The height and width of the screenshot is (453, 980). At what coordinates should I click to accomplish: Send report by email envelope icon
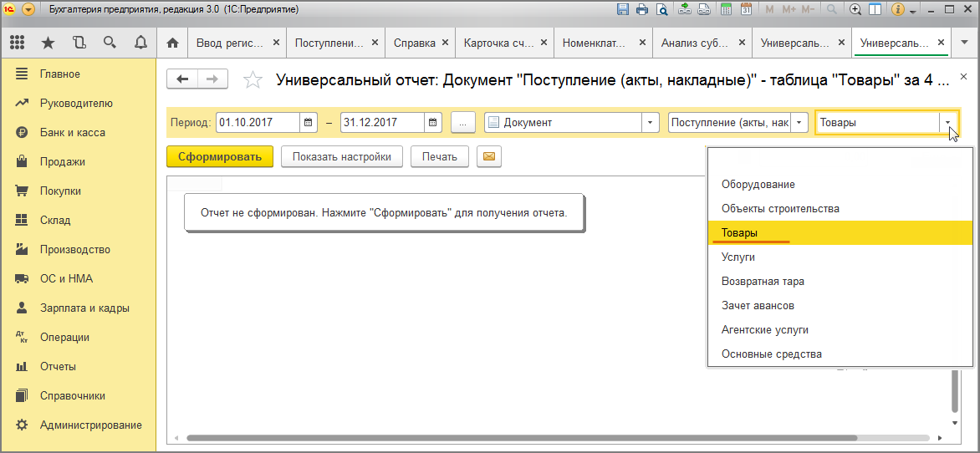[489, 157]
